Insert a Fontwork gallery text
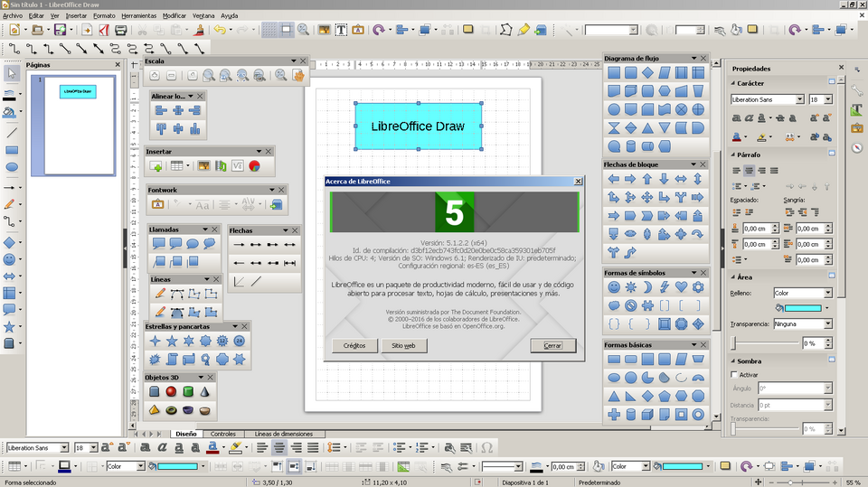 157,205
